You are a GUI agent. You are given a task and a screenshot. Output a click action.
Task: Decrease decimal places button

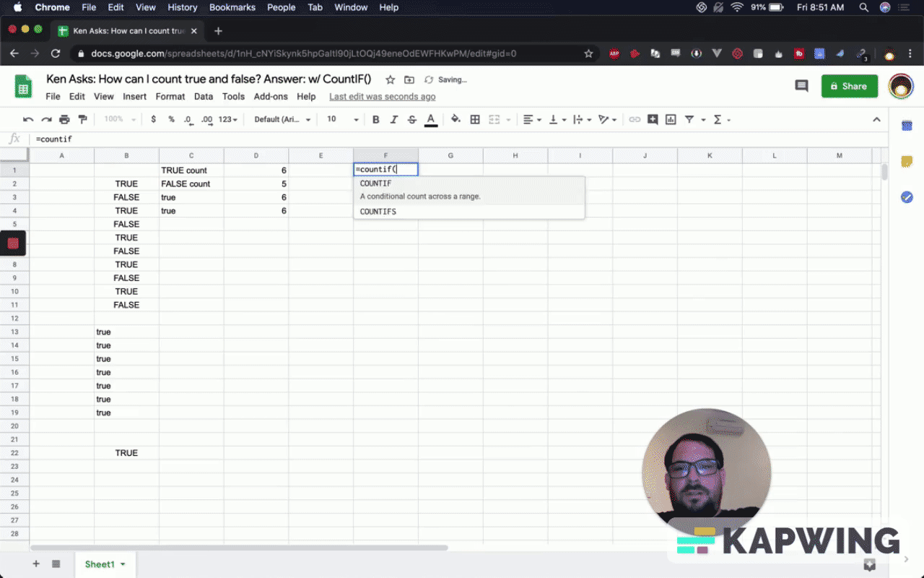tap(188, 119)
